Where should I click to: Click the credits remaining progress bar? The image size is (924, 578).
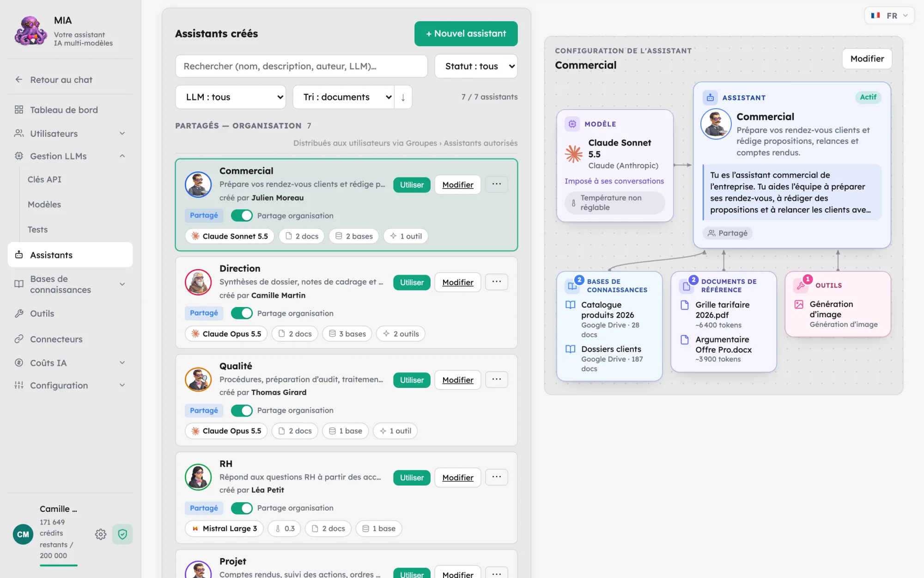click(59, 565)
